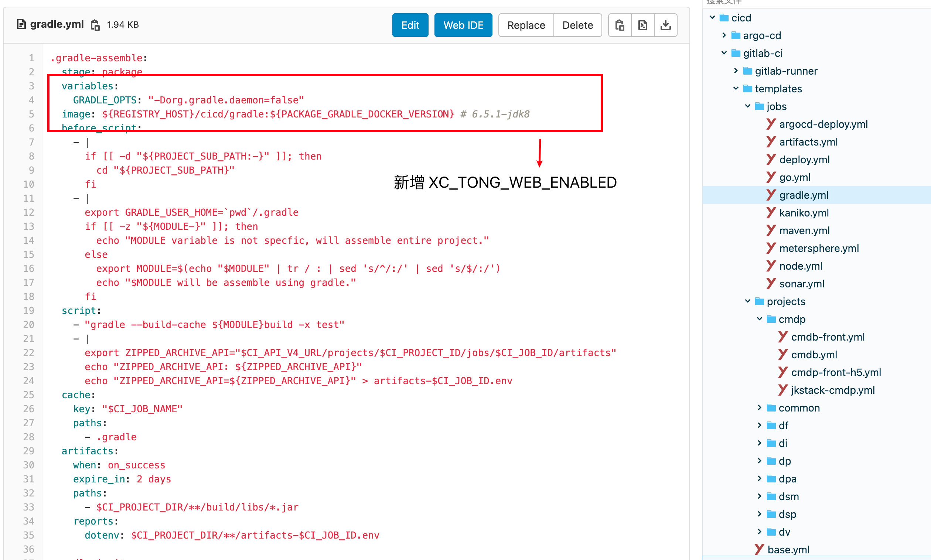This screenshot has width=931, height=560.
Task: Open metersphere.yml in the file tree
Action: coord(819,248)
